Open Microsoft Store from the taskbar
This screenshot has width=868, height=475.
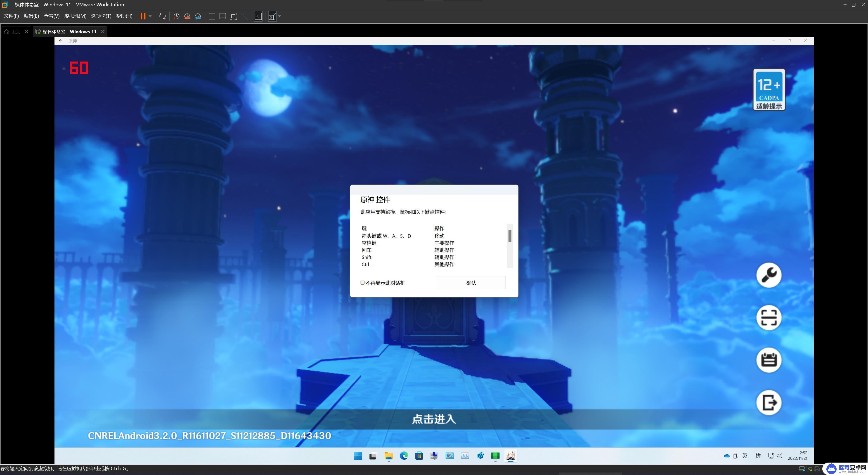419,456
